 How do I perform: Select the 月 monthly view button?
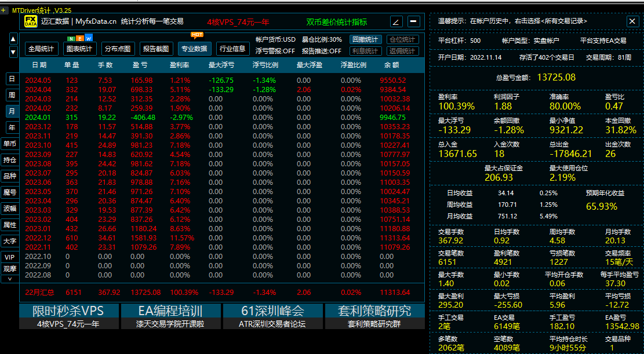click(x=12, y=111)
